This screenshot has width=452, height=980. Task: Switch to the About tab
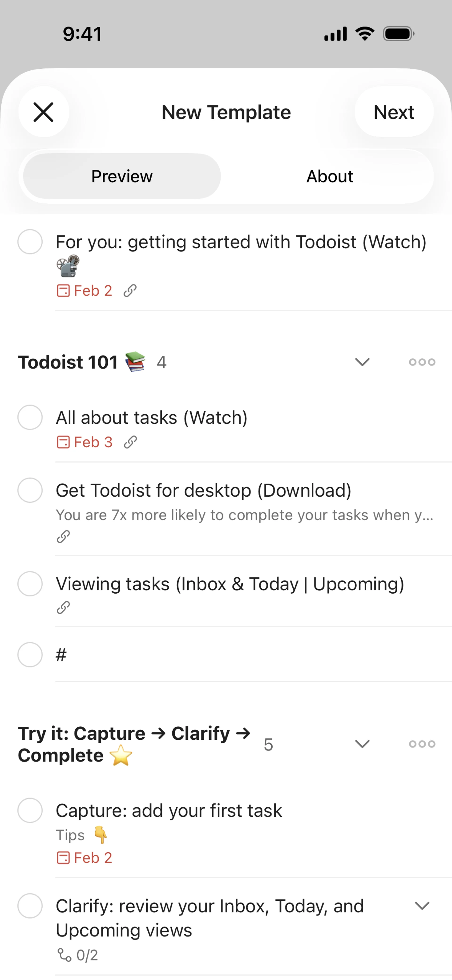(x=330, y=176)
